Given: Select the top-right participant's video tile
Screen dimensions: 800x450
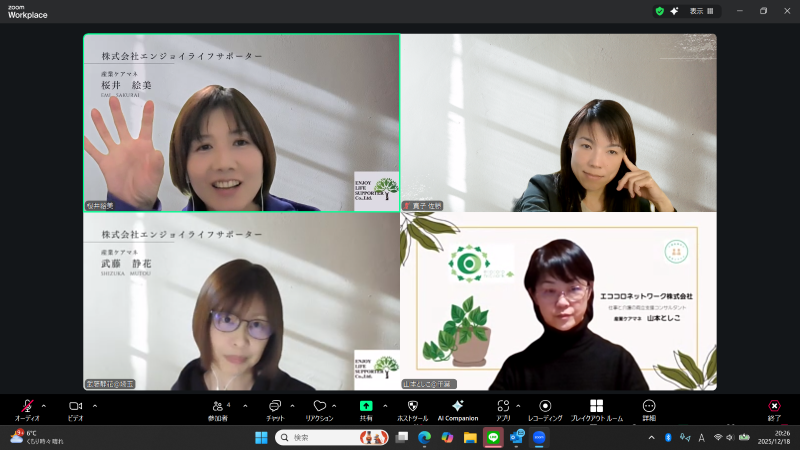Looking at the screenshot, I should pyautogui.click(x=558, y=123).
